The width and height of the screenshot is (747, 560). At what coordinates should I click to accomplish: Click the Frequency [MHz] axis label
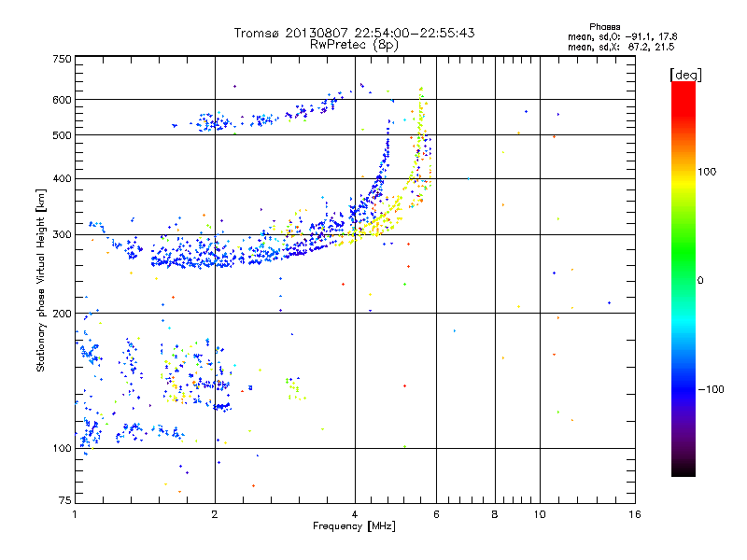coord(354,526)
